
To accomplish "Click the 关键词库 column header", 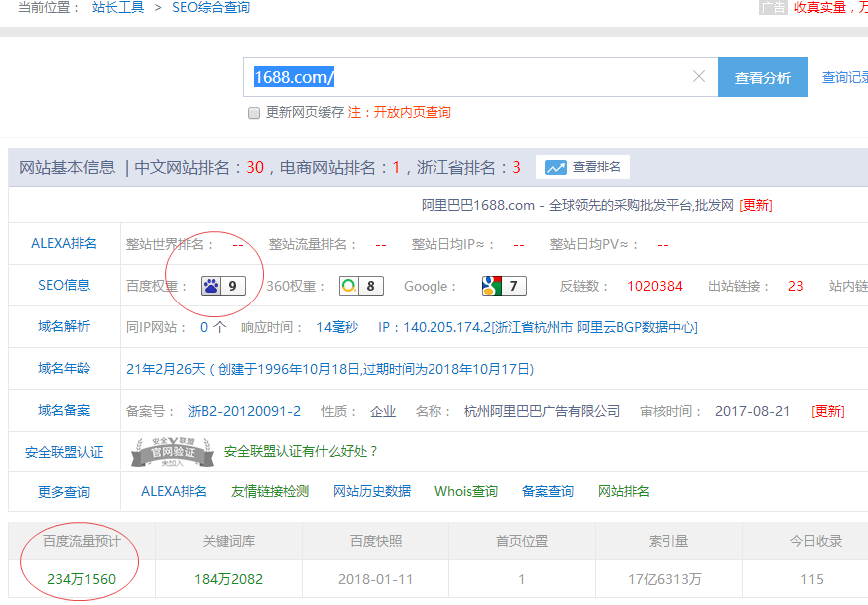I will [228, 541].
